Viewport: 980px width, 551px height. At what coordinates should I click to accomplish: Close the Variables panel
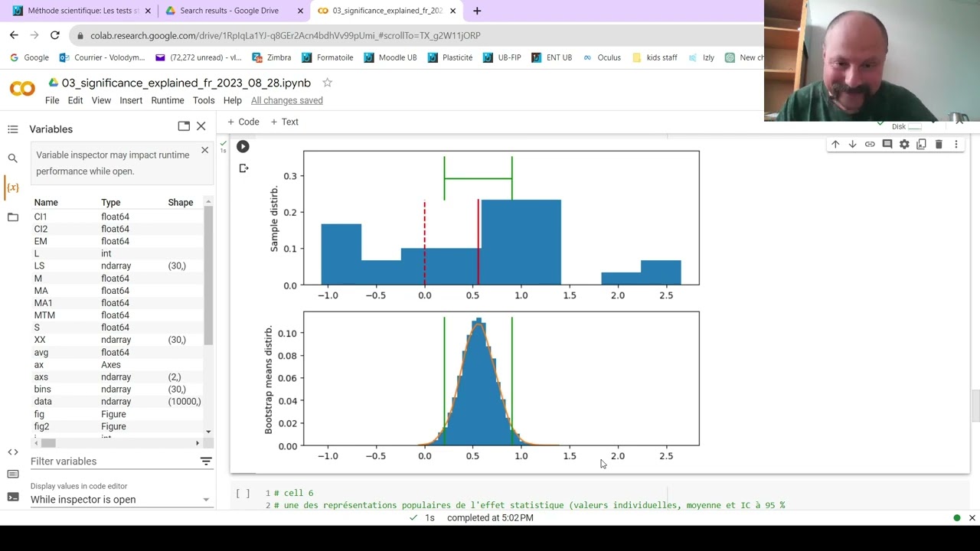click(x=201, y=126)
